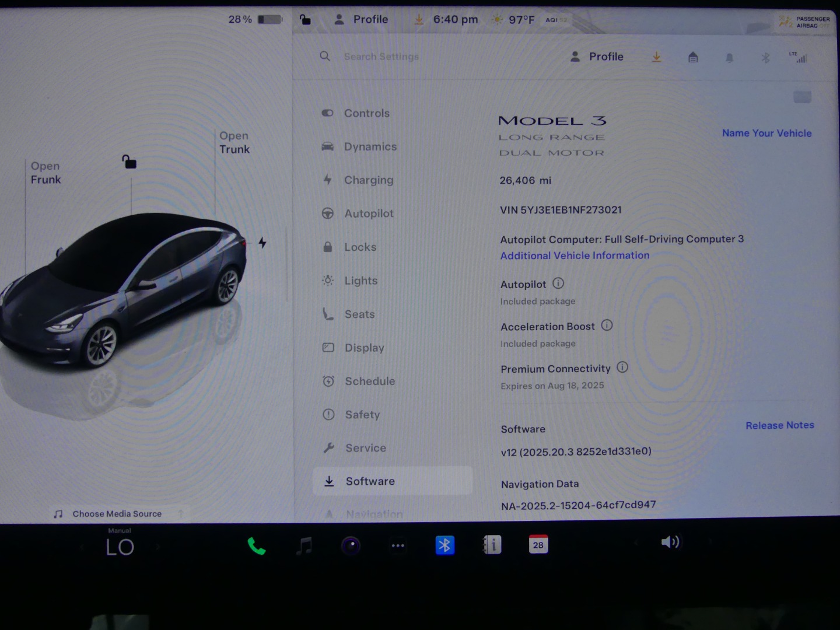Tap the unlock padlock icon above the car
The image size is (840, 630).
pyautogui.click(x=129, y=162)
